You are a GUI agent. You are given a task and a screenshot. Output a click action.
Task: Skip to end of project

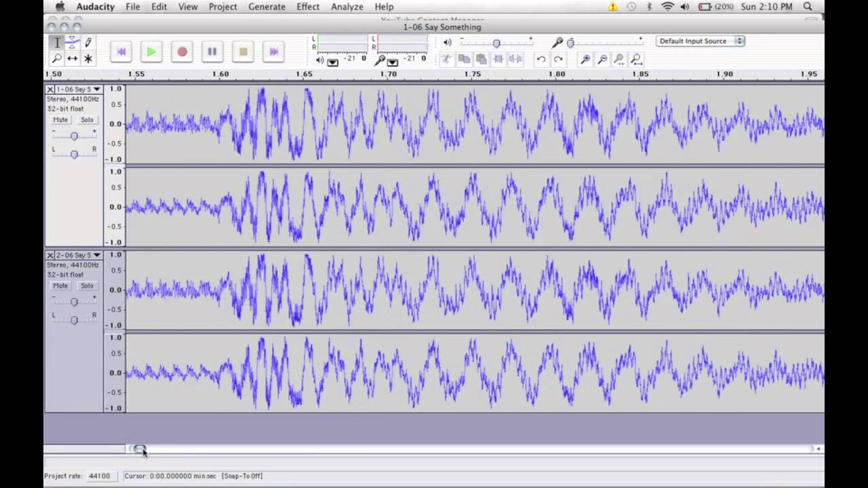pyautogui.click(x=273, y=52)
